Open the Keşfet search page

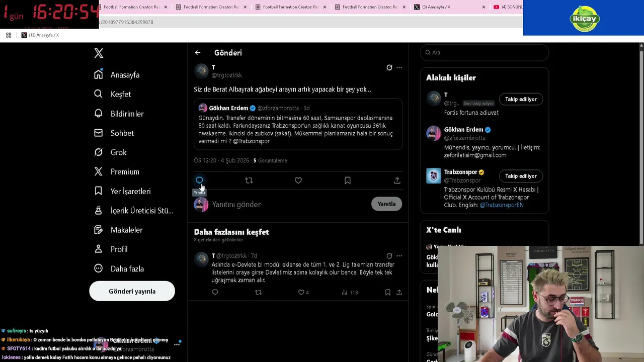click(112, 94)
